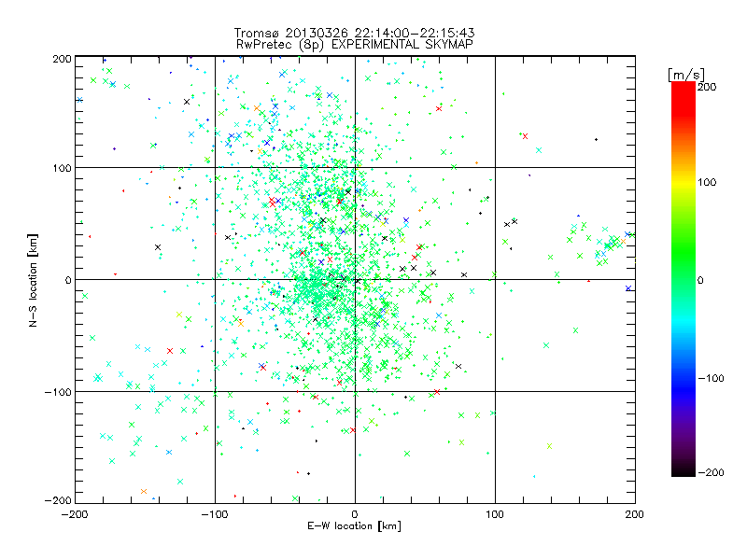This screenshot has width=747, height=560.
Task: Click the yellow band of the velocity colorbar
Action: [x=684, y=183]
